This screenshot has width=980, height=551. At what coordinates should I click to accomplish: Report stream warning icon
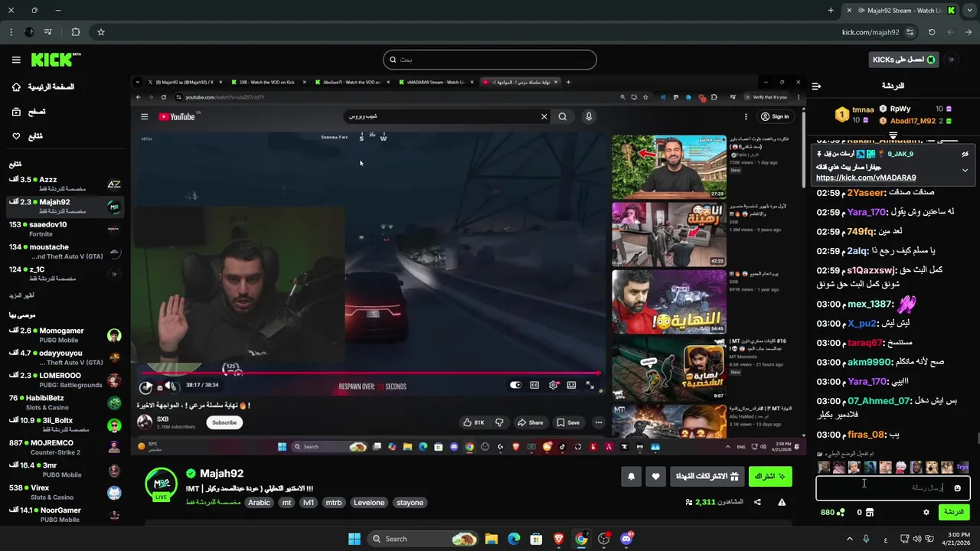tap(782, 502)
